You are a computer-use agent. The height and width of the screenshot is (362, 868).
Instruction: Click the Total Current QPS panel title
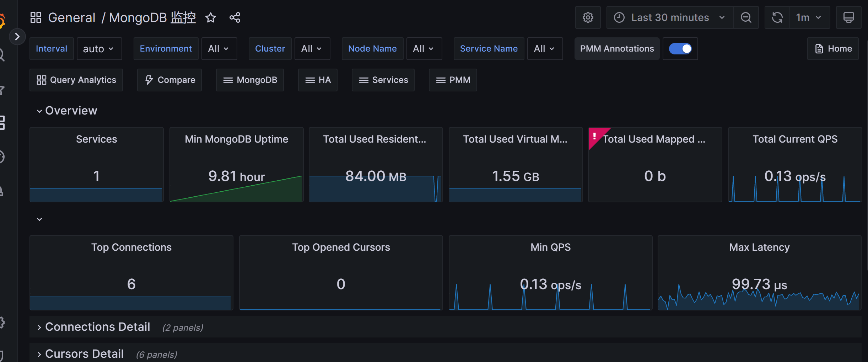tap(795, 139)
